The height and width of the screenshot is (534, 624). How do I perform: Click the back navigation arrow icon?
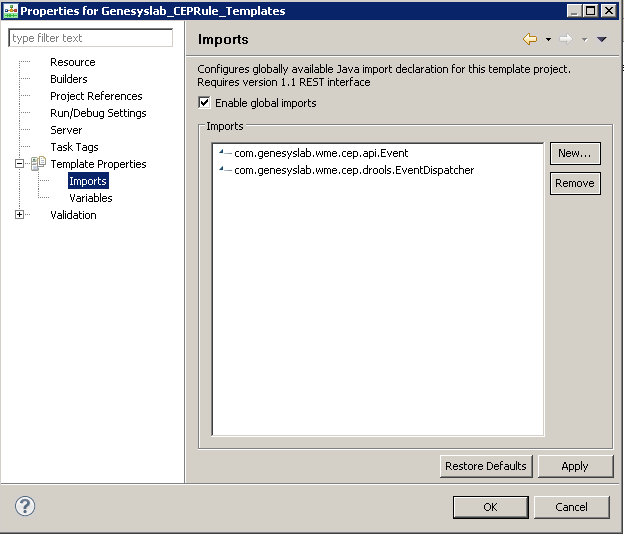[530, 40]
